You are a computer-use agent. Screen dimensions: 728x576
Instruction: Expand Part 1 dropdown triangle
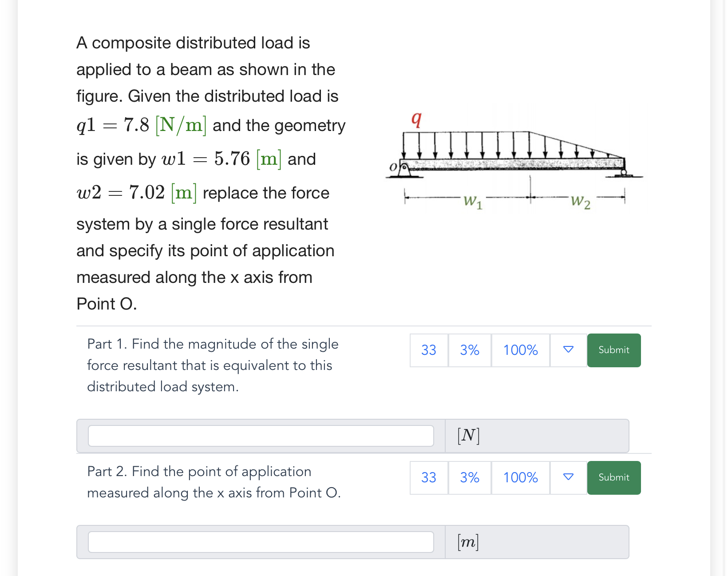point(568,350)
